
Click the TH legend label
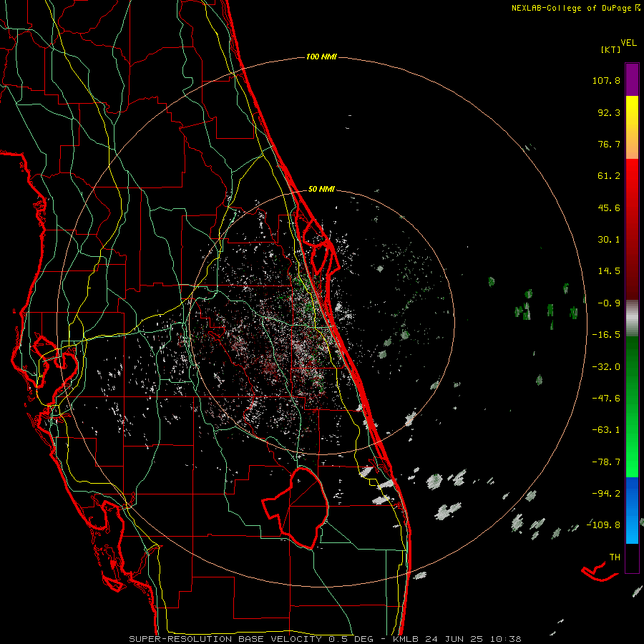615,557
